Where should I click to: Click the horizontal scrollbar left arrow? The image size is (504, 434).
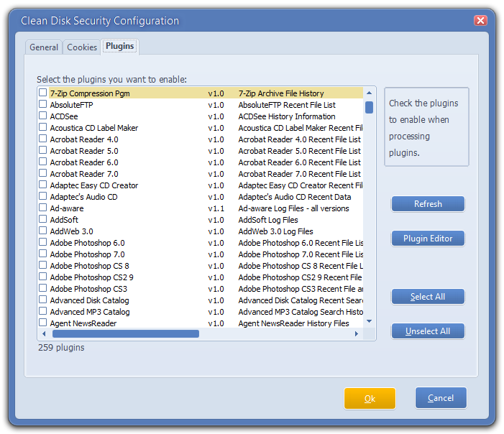pos(44,334)
